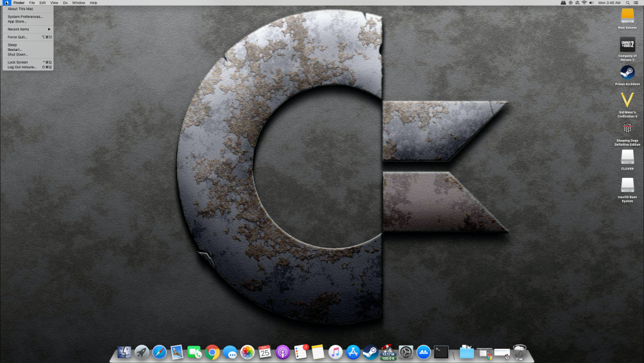The width and height of the screenshot is (644, 363).
Task: Open Notification Center list icon
Action: [636, 3]
